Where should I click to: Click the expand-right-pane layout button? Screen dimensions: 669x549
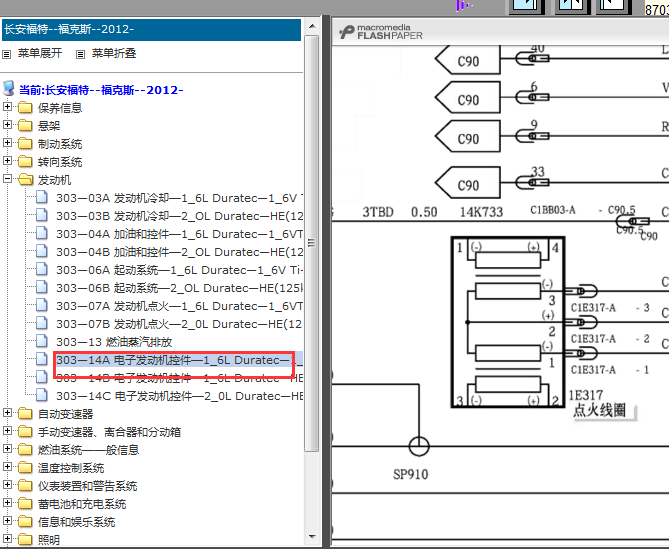(612, 6)
